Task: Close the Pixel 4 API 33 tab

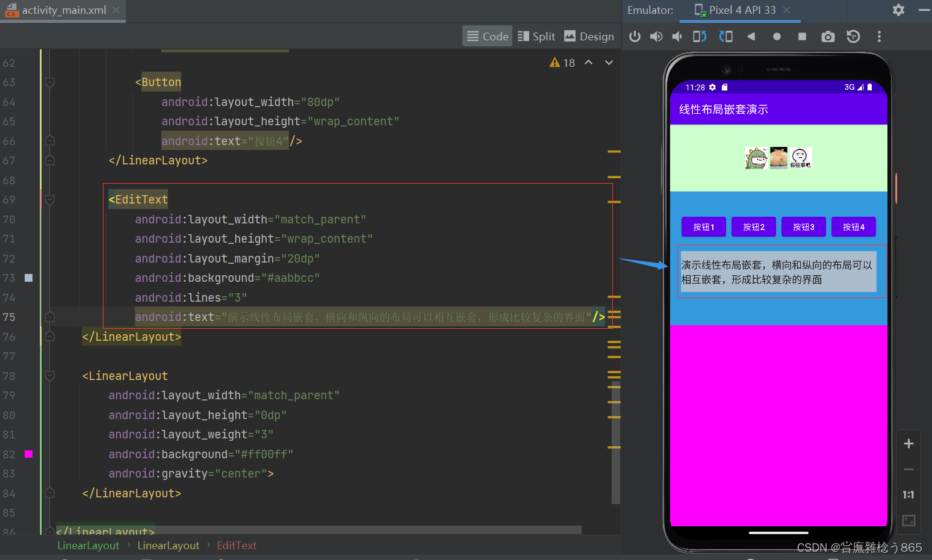Action: point(786,10)
